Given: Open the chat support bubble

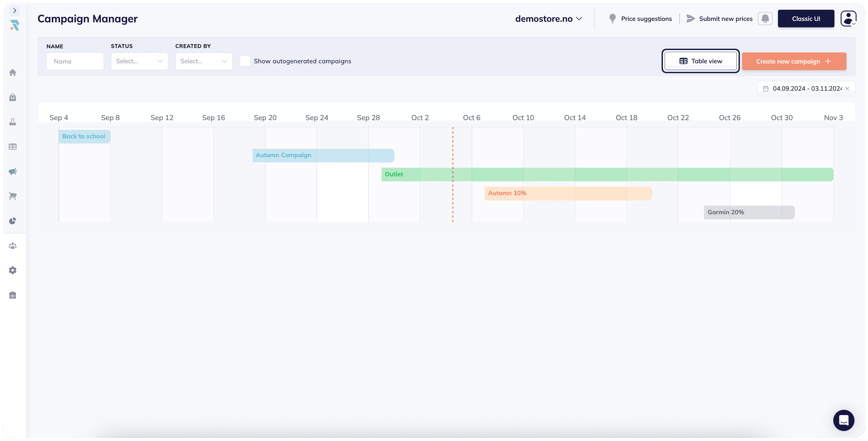Looking at the screenshot, I should click(843, 420).
